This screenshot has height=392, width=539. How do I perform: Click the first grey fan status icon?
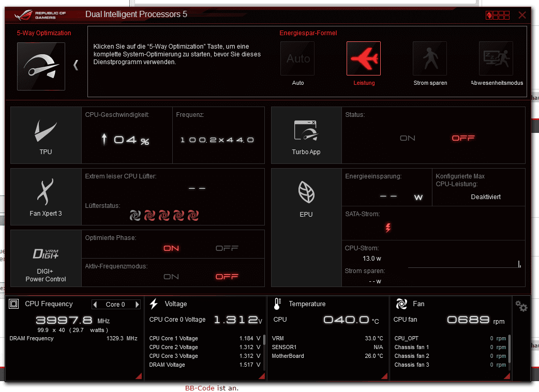click(x=135, y=216)
